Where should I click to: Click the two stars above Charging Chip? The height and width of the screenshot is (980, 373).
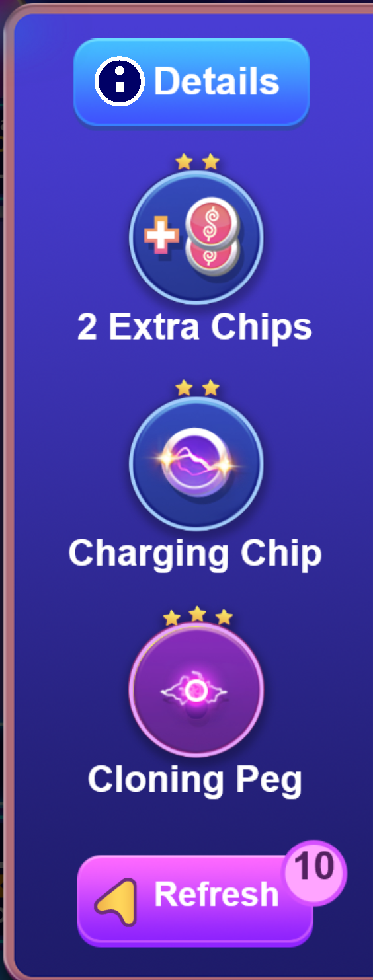pyautogui.click(x=197, y=388)
